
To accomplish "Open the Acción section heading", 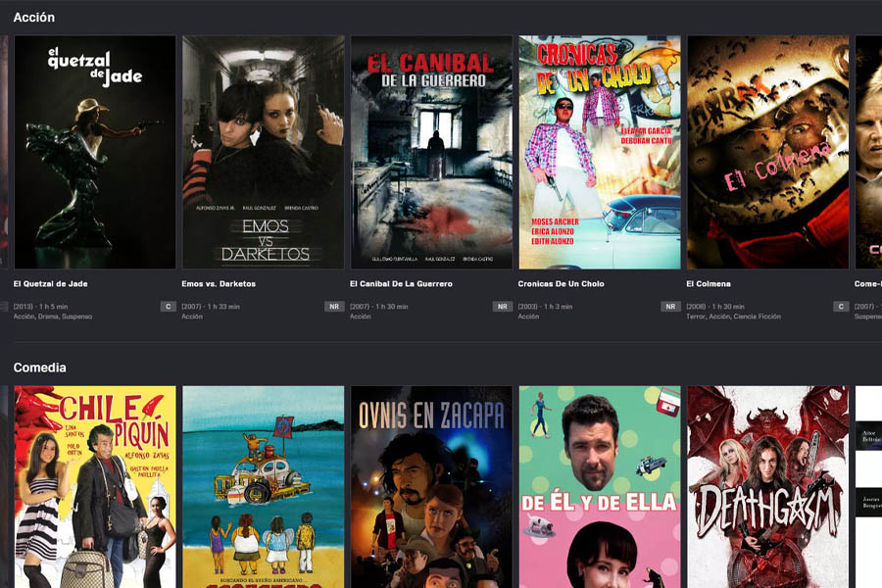I will click(34, 18).
